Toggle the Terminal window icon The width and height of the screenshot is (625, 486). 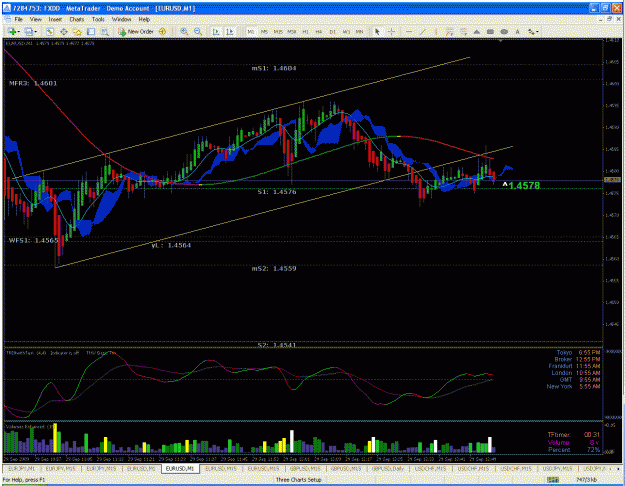[x=91, y=31]
